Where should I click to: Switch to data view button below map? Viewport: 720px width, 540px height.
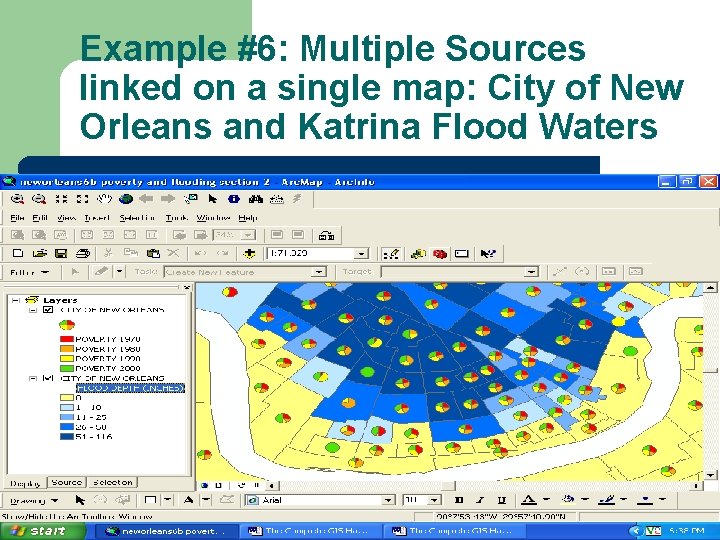(204, 485)
